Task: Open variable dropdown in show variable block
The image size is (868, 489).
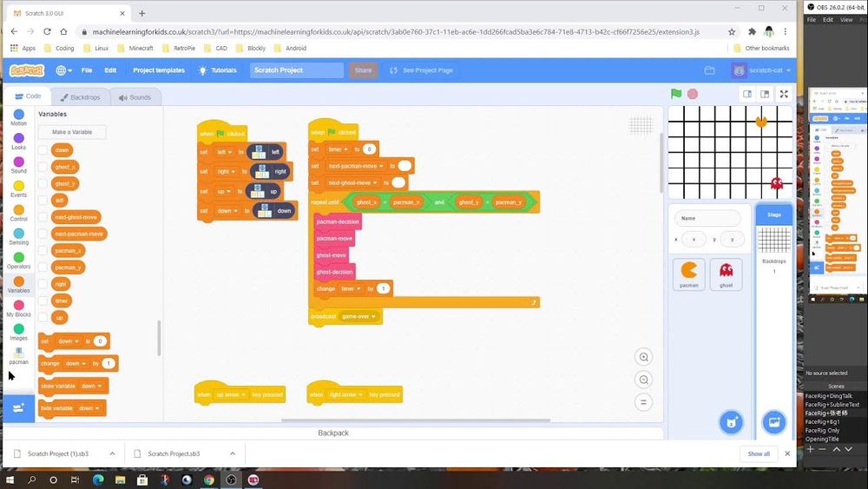Action: [91, 386]
